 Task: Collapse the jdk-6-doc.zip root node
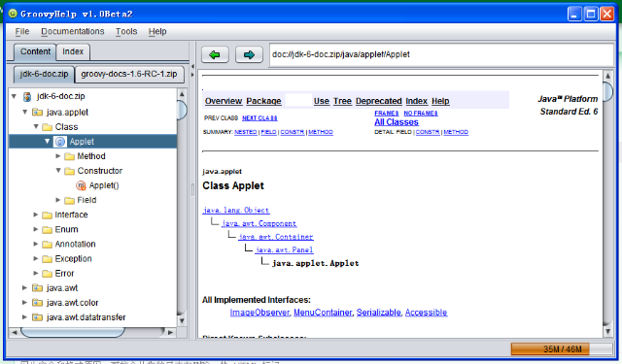tap(14, 96)
